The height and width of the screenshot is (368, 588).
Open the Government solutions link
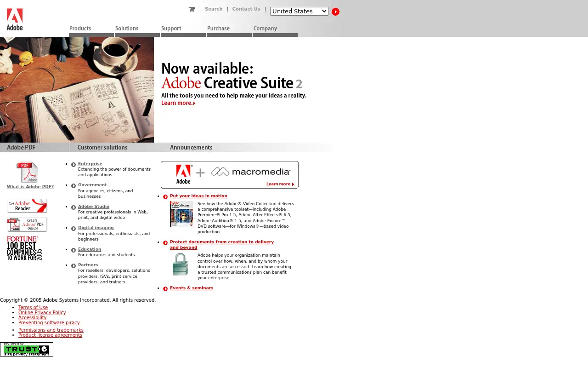coord(92,185)
